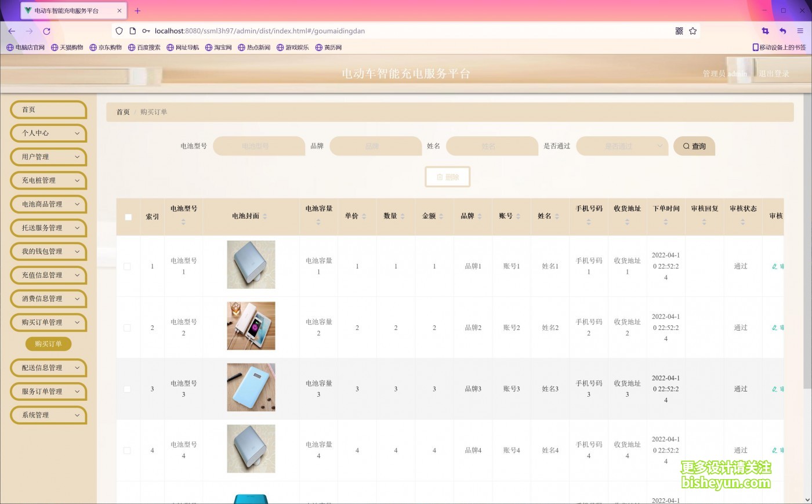This screenshot has width=812, height=504.
Task: Sort by 姓名 column arrows
Action: coord(557,216)
